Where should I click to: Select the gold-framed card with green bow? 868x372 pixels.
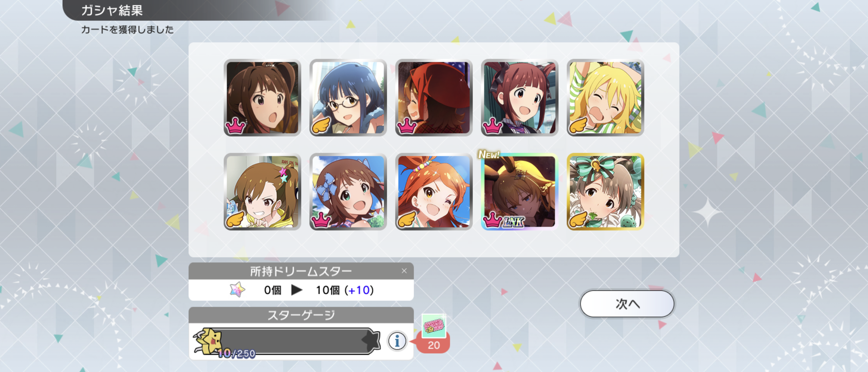[605, 192]
